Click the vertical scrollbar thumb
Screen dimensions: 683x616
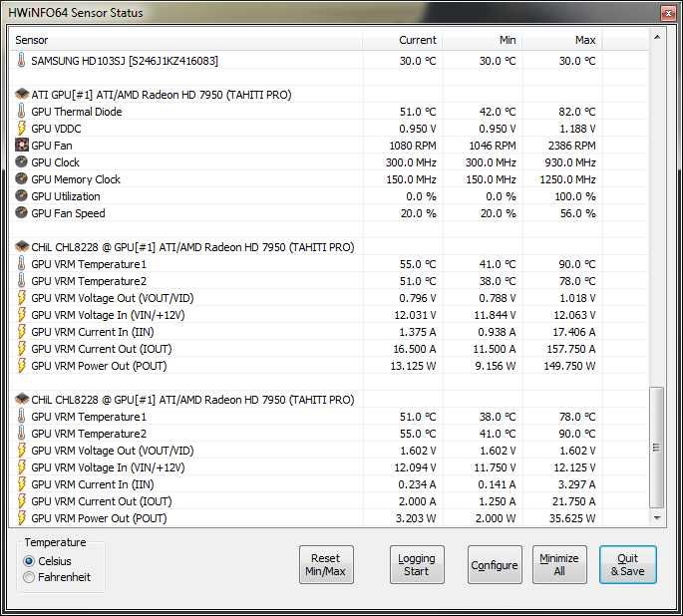(656, 448)
